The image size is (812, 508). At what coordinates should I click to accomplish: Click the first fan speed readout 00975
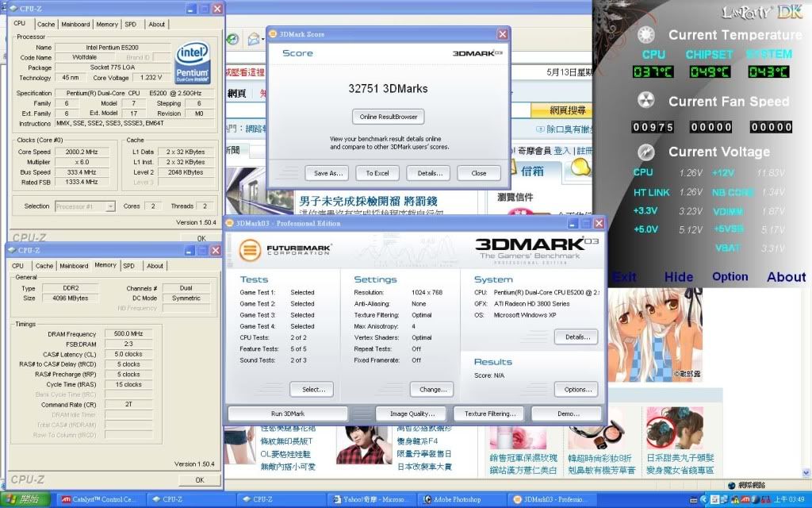653,127
